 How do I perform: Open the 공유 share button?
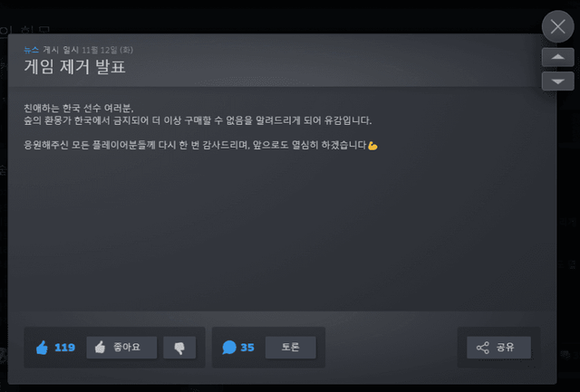[498, 348]
